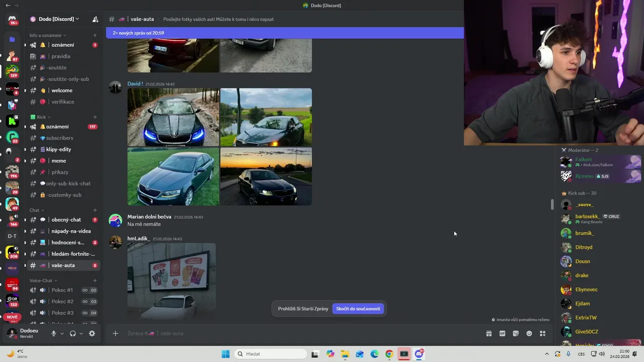644x362 pixels.
Task: Create channel in Chat category
Action: [x=95, y=210]
